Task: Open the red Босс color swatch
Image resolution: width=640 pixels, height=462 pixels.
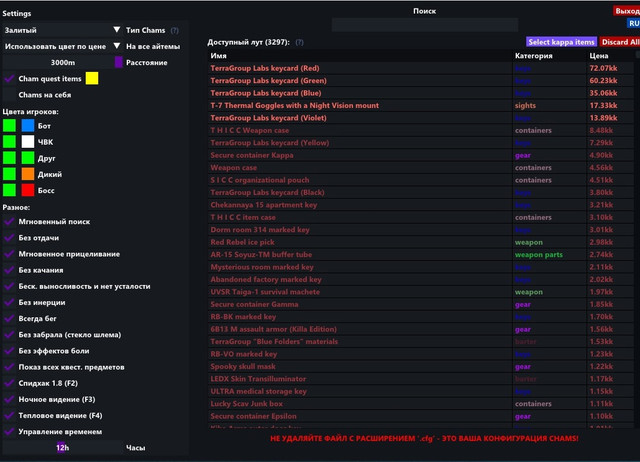Action: coord(28,189)
